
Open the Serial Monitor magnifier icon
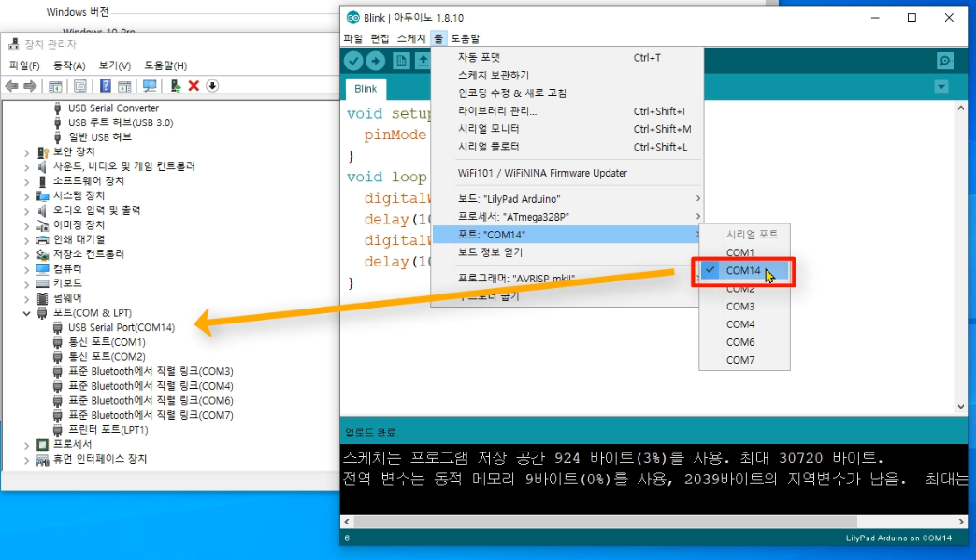click(x=945, y=61)
